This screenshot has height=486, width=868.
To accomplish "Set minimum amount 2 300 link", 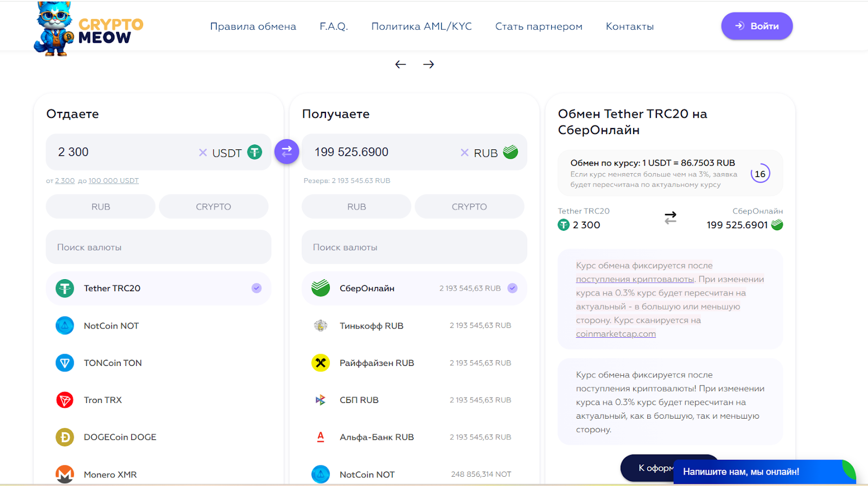I will pos(65,181).
